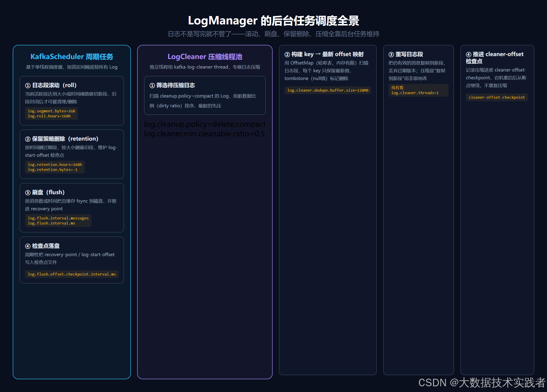Click the description beginning "按时间删过期段"
Screen dimensions: 547x392
coord(71,151)
